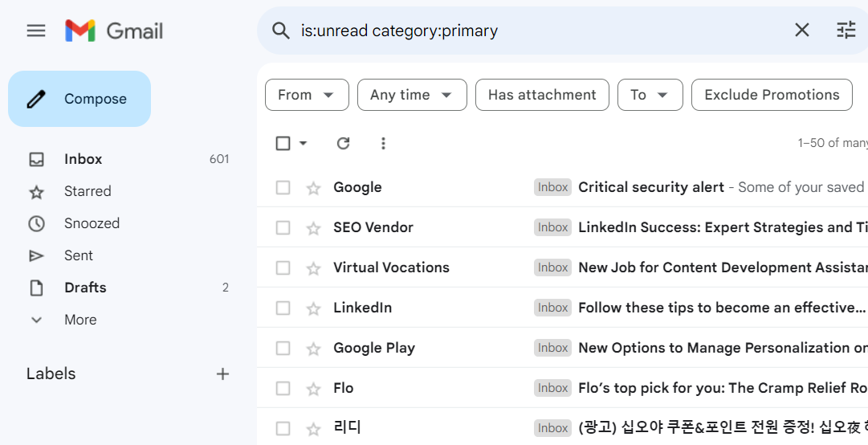Image resolution: width=868 pixels, height=445 pixels.
Task: Create a new label with plus icon
Action: tap(222, 374)
